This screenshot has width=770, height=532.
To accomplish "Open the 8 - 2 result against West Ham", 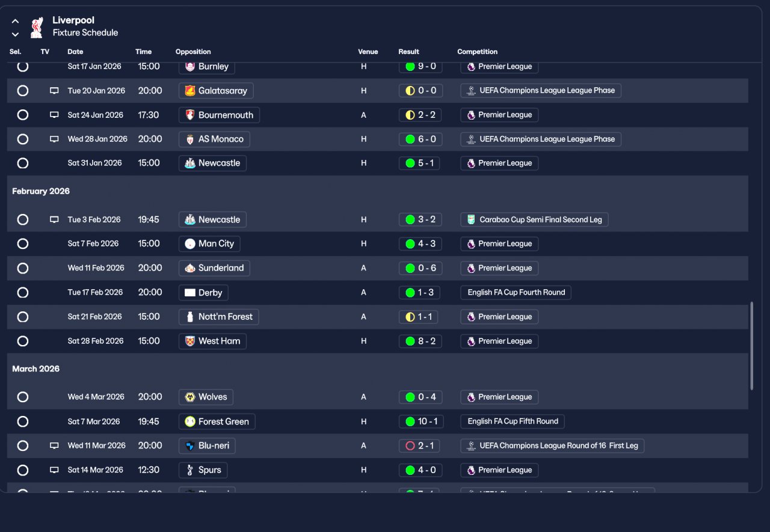I will 420,341.
